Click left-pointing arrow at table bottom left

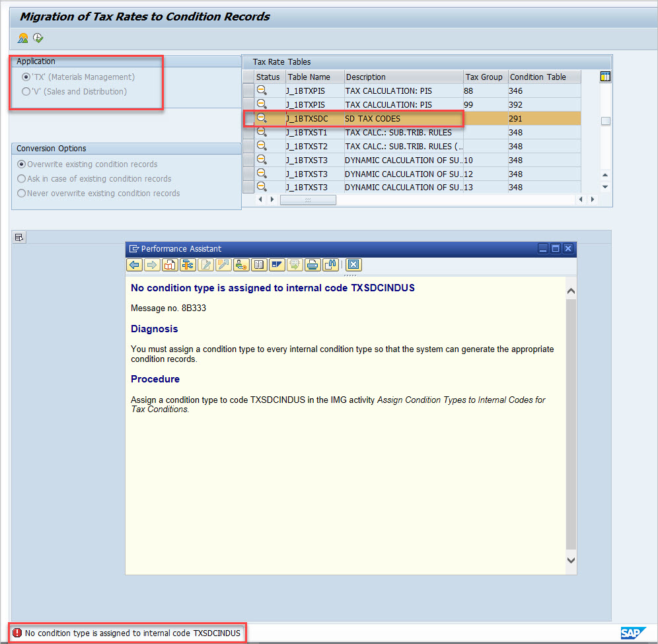pyautogui.click(x=260, y=199)
